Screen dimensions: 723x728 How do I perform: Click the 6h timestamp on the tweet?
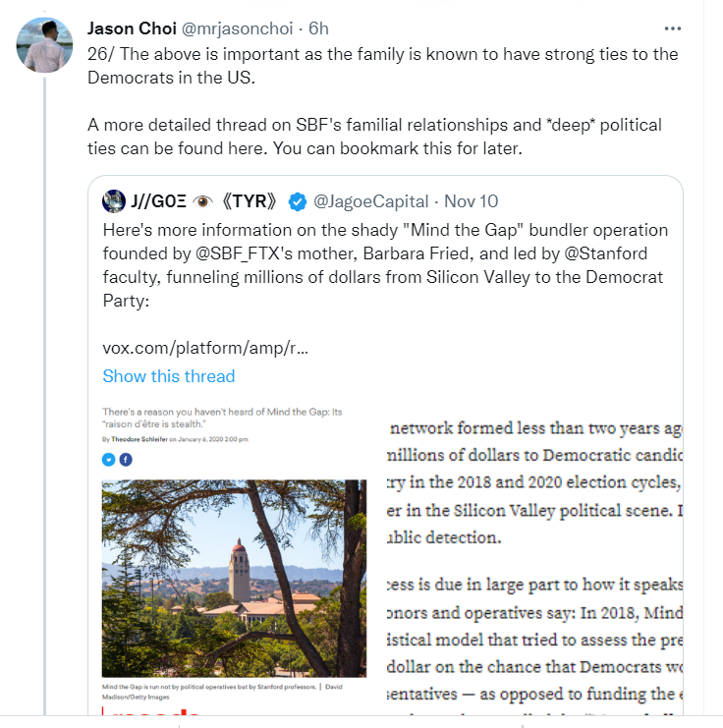(x=320, y=28)
